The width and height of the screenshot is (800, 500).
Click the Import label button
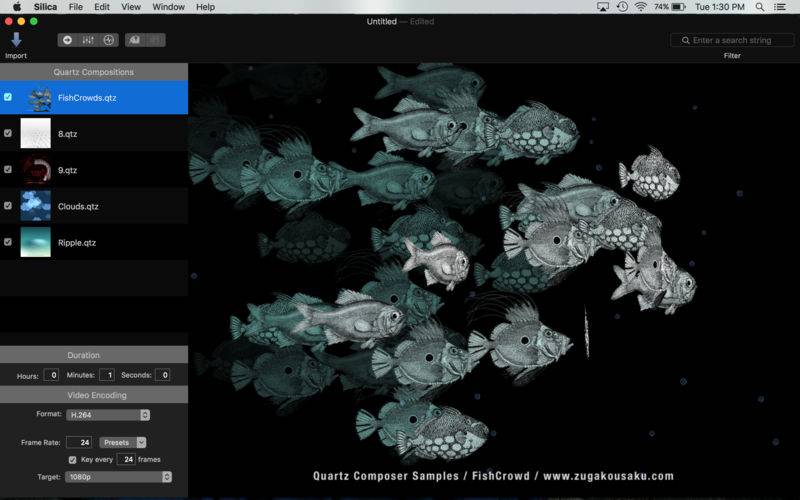pyautogui.click(x=16, y=56)
